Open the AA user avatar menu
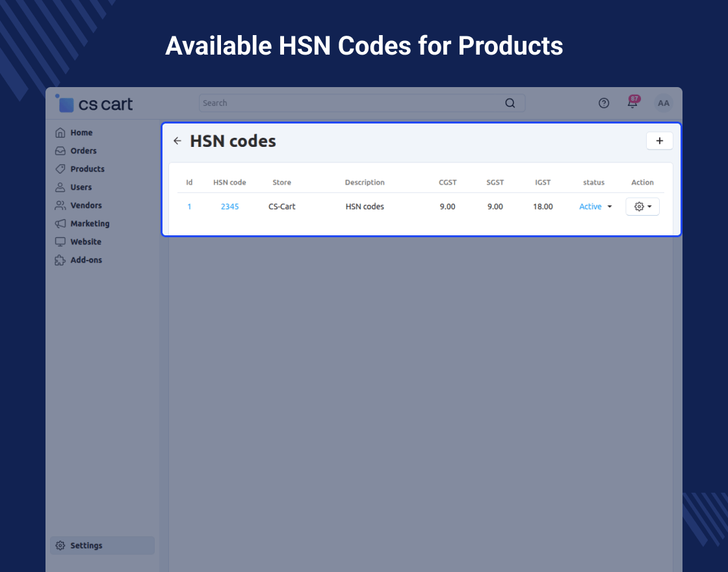This screenshot has width=728, height=572. [x=664, y=103]
